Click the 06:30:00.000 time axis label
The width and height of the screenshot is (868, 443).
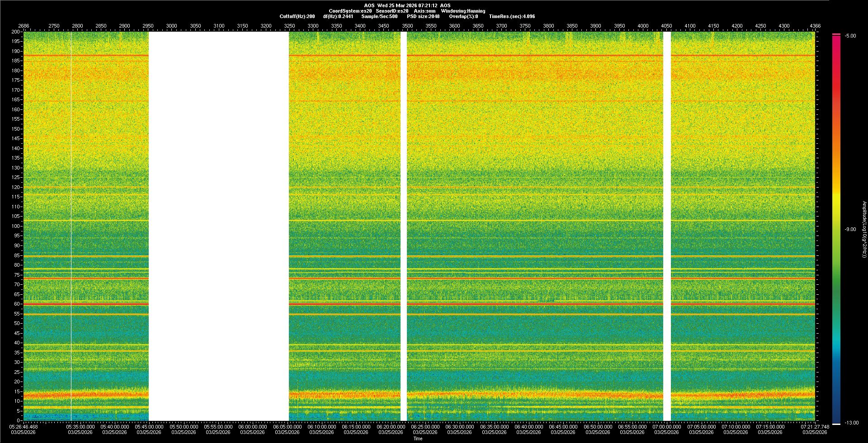(459, 426)
